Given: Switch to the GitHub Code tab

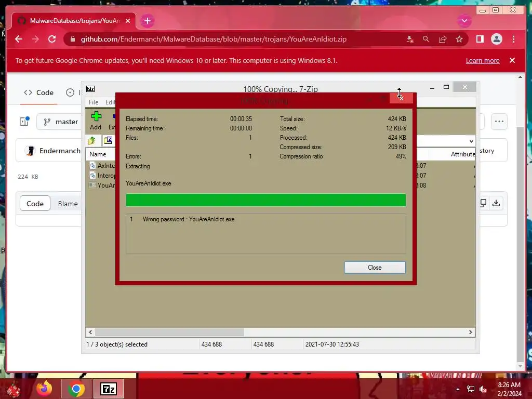Looking at the screenshot, I should [38, 92].
